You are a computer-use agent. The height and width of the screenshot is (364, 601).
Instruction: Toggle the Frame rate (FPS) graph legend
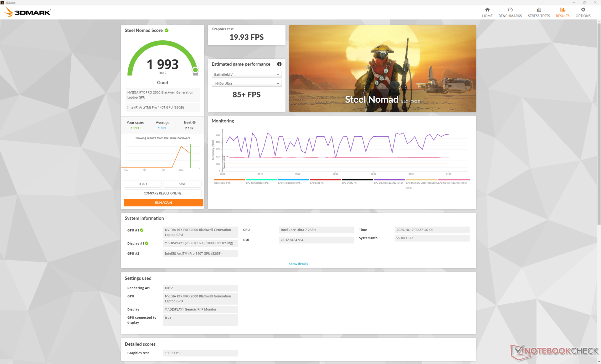coord(223,183)
